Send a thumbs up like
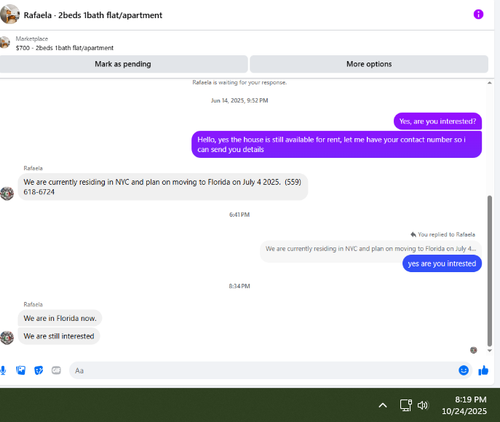 483,370
